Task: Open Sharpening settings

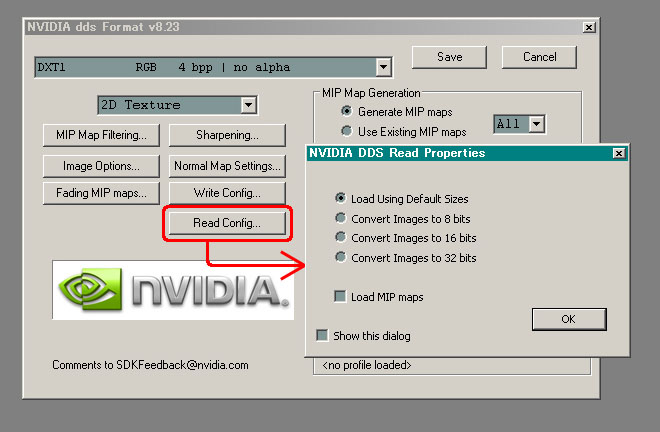Action: pos(227,135)
